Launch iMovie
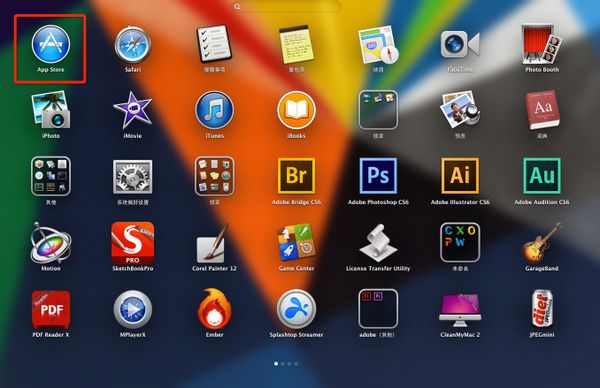 (x=133, y=110)
